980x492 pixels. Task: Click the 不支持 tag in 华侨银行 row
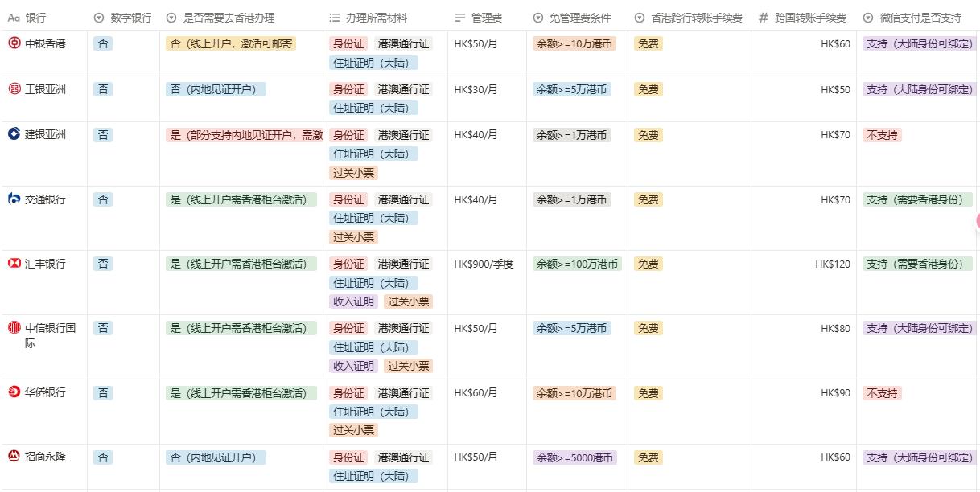point(882,393)
